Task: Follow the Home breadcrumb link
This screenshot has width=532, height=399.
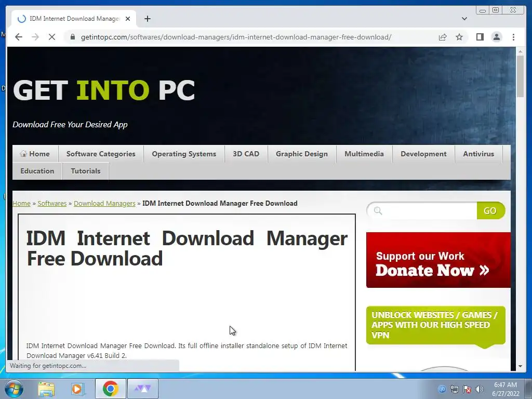Action: [x=21, y=203]
